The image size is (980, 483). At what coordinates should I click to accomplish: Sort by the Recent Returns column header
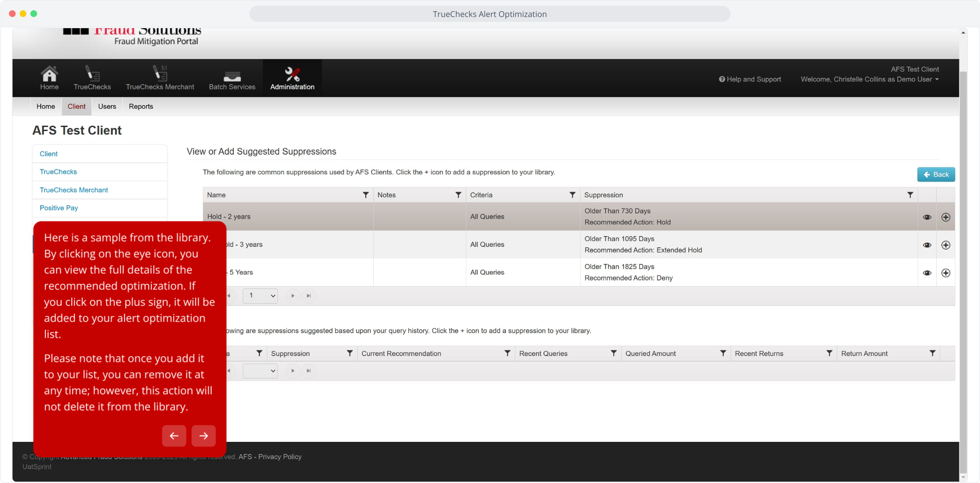(x=759, y=353)
